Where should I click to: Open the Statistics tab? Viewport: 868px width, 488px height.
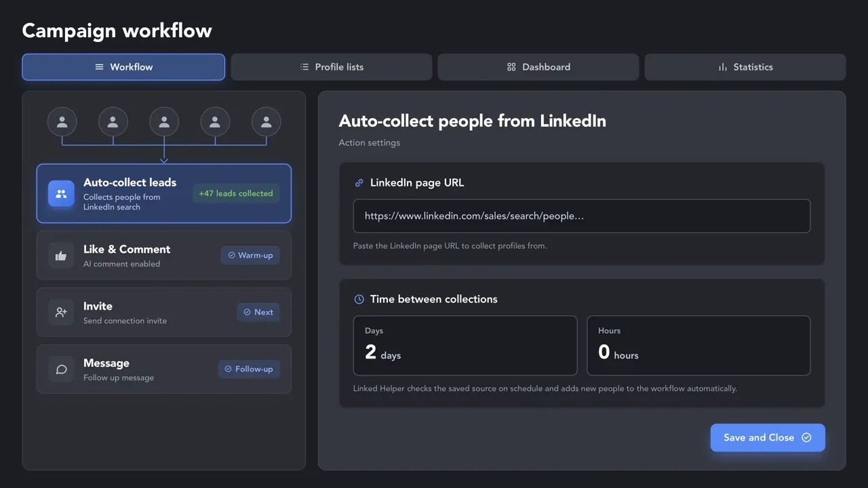click(x=745, y=67)
